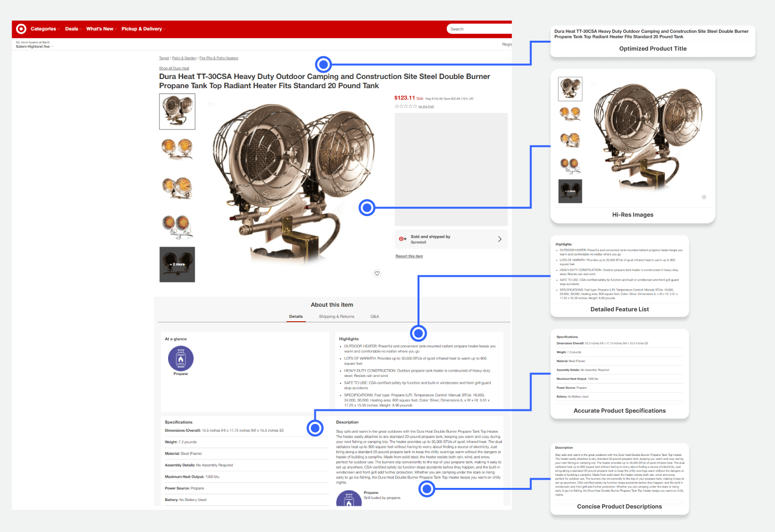This screenshot has width=775, height=532.
Task: Select the fourth product thumbnail on the Target page
Action: click(x=177, y=226)
